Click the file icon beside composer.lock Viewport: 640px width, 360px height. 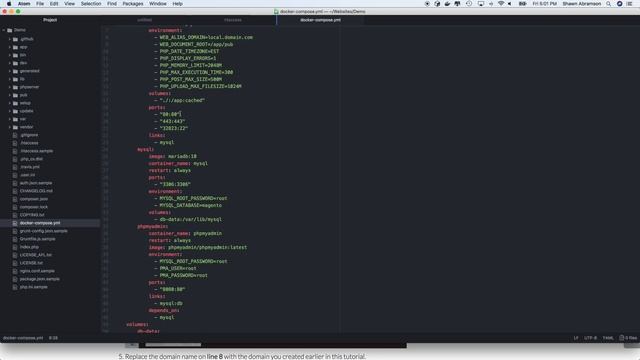[x=15, y=207]
